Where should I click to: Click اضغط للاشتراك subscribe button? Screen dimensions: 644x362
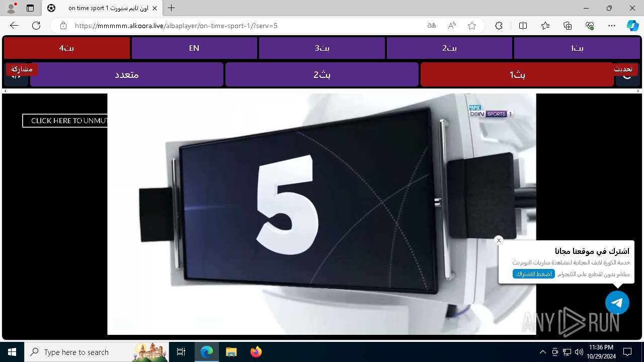coord(534,274)
